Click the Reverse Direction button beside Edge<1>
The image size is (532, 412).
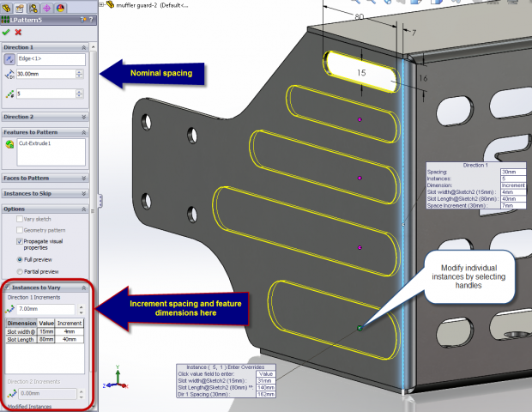(x=9, y=59)
